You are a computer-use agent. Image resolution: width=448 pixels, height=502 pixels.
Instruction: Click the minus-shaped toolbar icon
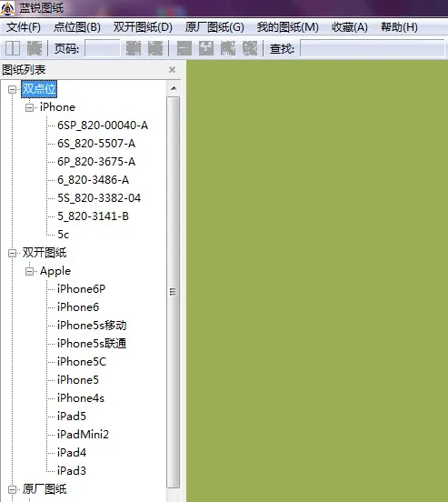[184, 48]
